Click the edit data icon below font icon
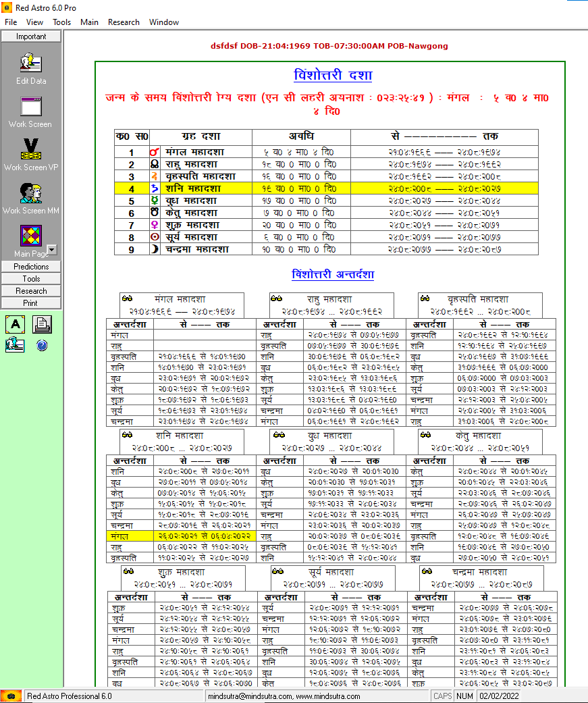This screenshot has width=588, height=703. [16, 345]
